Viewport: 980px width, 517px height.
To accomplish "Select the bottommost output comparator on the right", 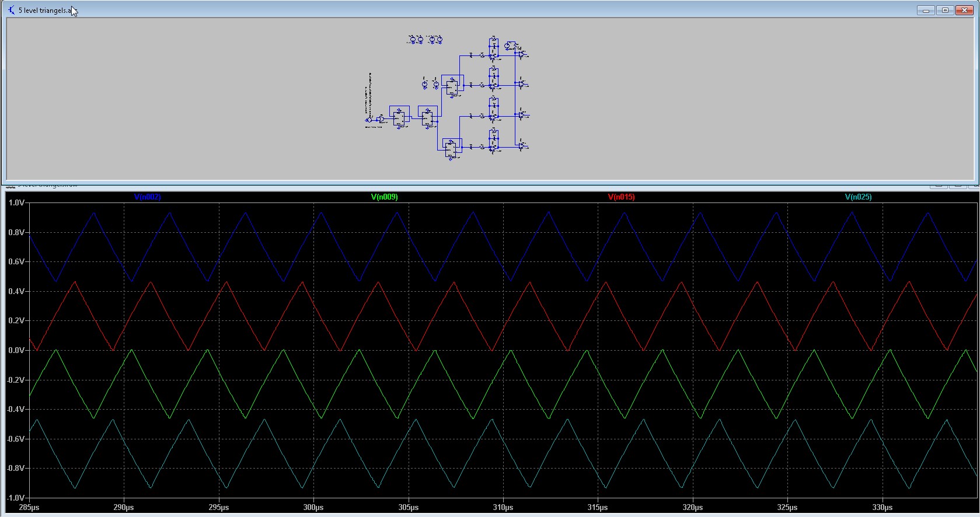I will [522, 145].
